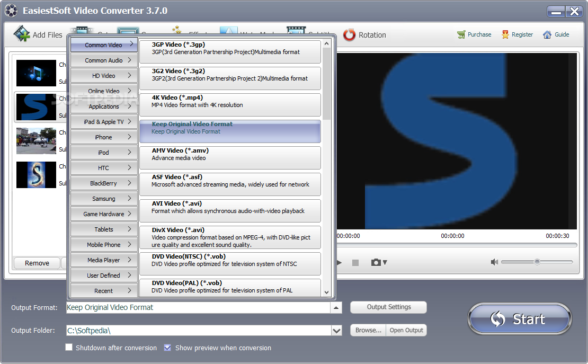Viewport: 588px width, 364px height.
Task: Click the Add Files film icon
Action: coord(22,34)
